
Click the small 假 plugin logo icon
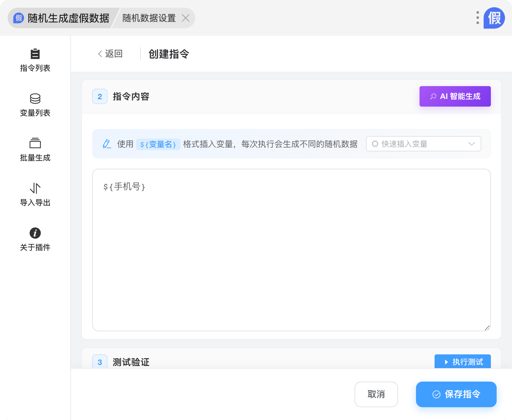click(19, 18)
